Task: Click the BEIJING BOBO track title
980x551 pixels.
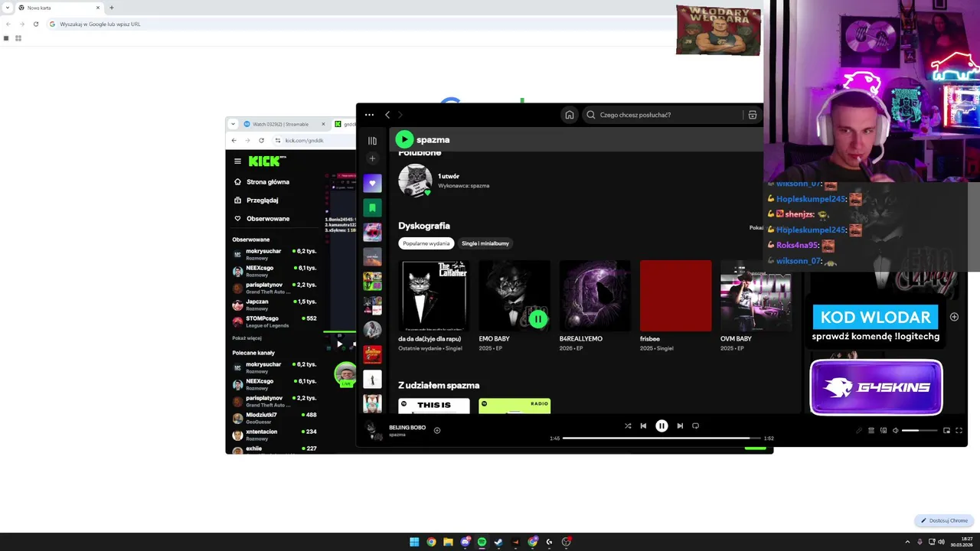Action: 407,427
